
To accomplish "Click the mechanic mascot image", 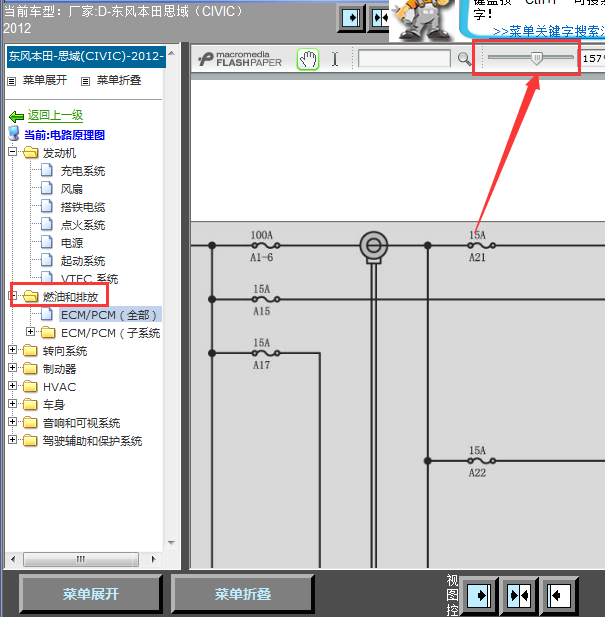I will click(423, 20).
